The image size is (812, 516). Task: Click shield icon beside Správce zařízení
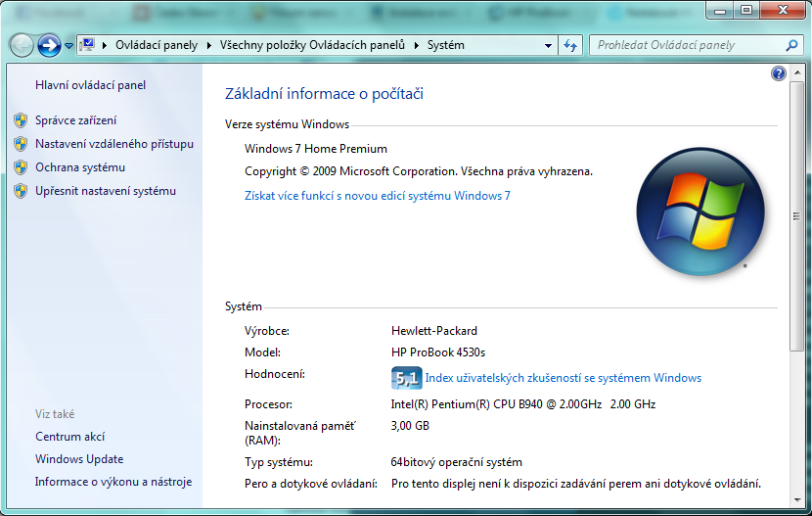tap(21, 120)
